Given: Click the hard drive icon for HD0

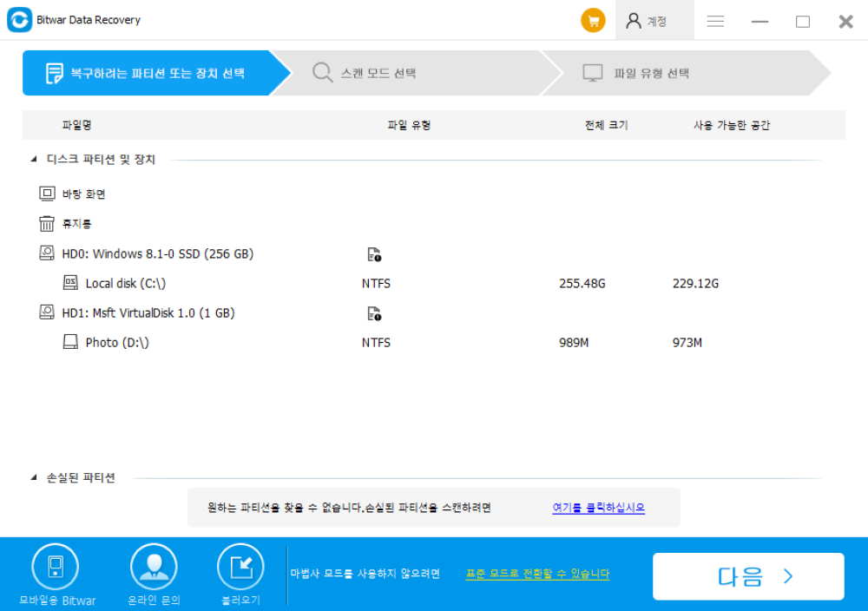Looking at the screenshot, I should 47,253.
